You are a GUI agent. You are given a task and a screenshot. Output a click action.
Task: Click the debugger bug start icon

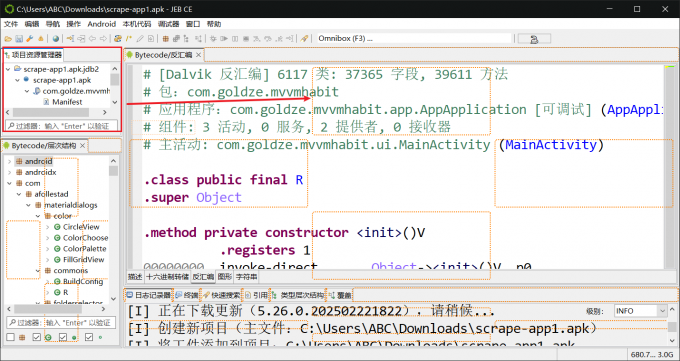213,39
